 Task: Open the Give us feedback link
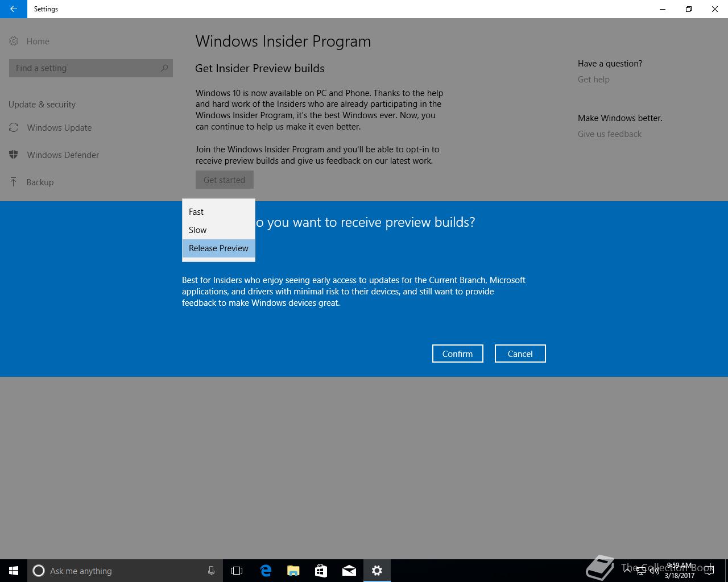coord(610,134)
